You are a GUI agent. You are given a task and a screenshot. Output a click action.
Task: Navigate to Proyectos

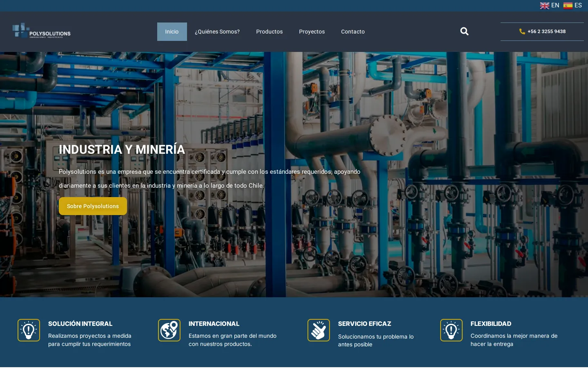pos(312,31)
